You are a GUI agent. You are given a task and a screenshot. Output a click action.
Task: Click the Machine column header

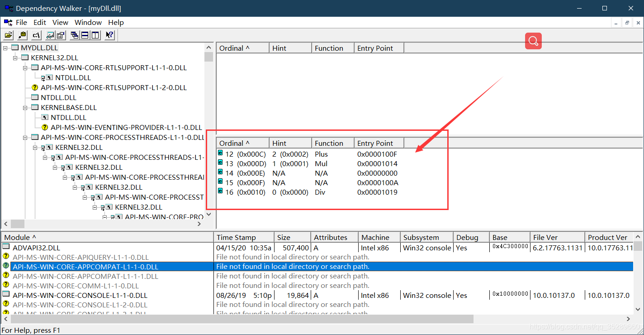pos(379,237)
